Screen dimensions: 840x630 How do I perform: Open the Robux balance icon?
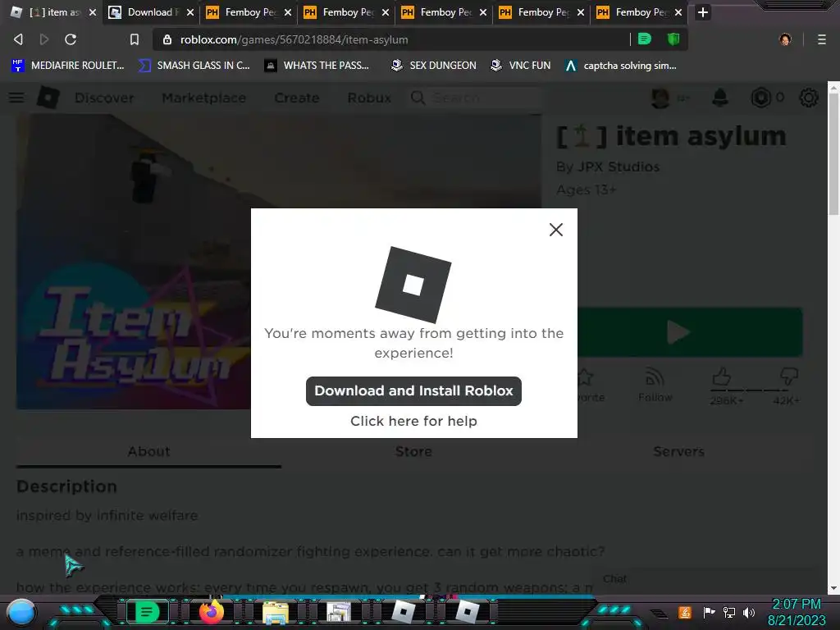pos(760,98)
